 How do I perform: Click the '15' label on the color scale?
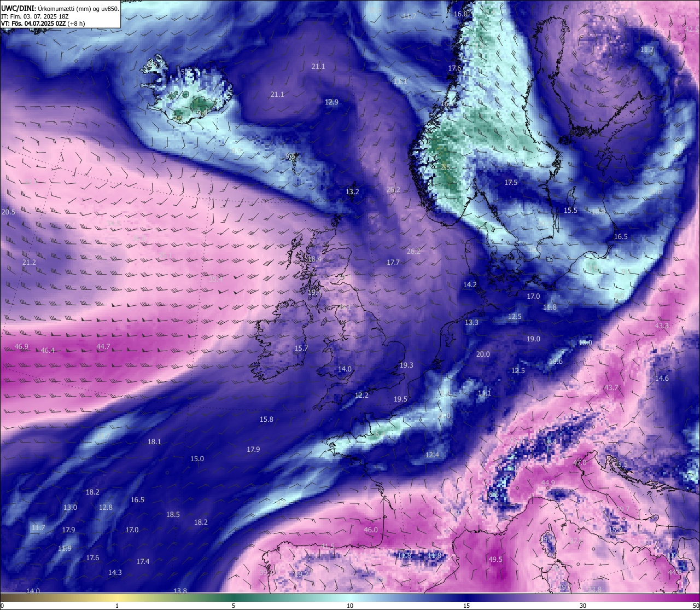point(466,606)
